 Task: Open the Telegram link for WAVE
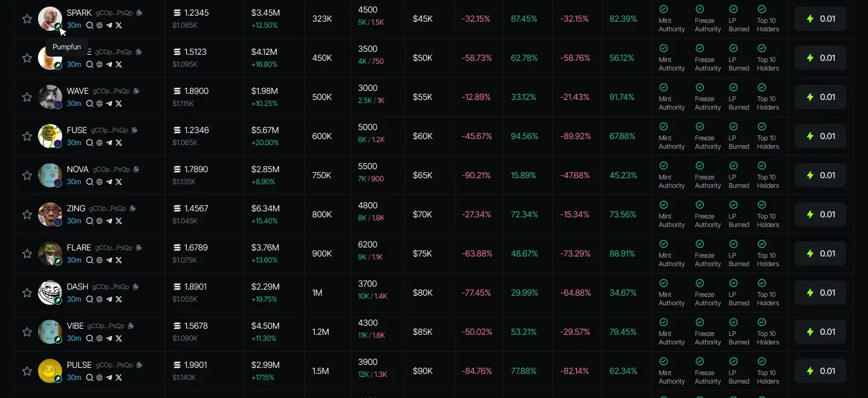(x=109, y=104)
